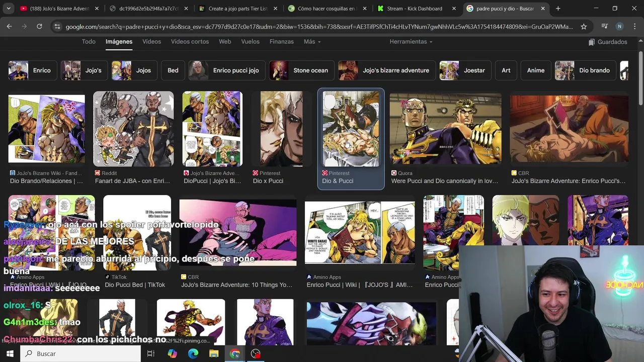Select the Jojo's suggestion chip
644x362 pixels.
(x=84, y=70)
